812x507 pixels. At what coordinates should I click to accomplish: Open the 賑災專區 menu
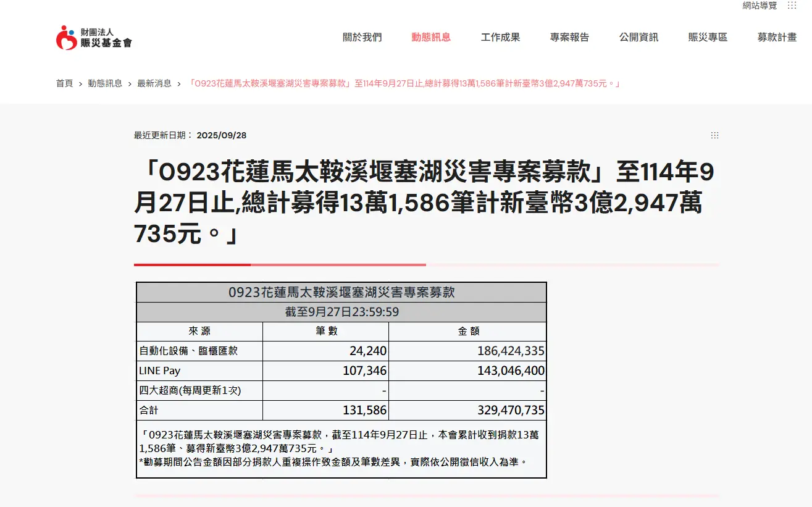tap(708, 37)
